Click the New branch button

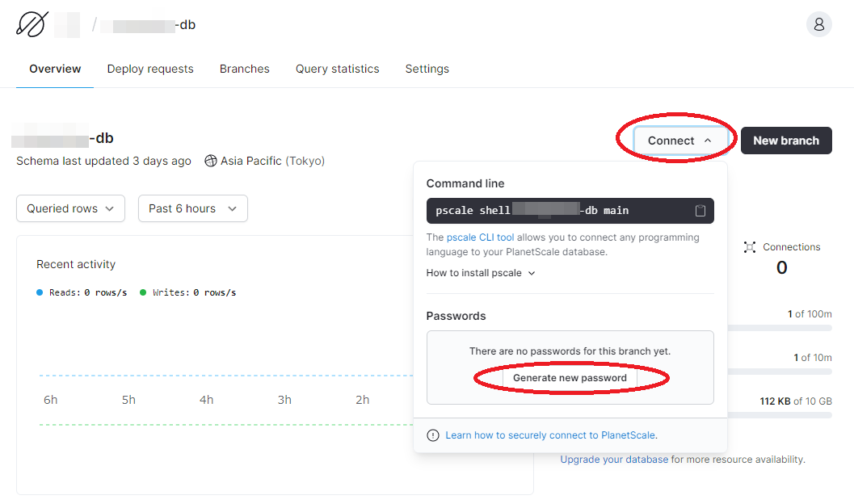pos(786,141)
